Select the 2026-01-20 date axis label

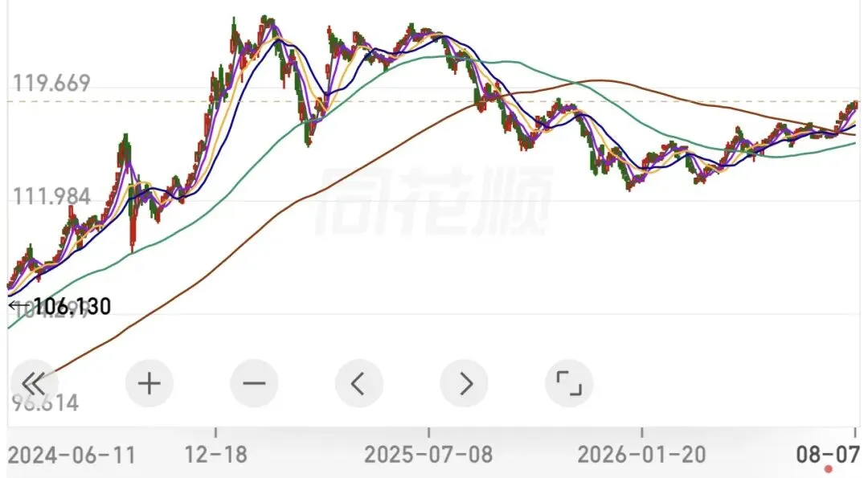coord(641,455)
